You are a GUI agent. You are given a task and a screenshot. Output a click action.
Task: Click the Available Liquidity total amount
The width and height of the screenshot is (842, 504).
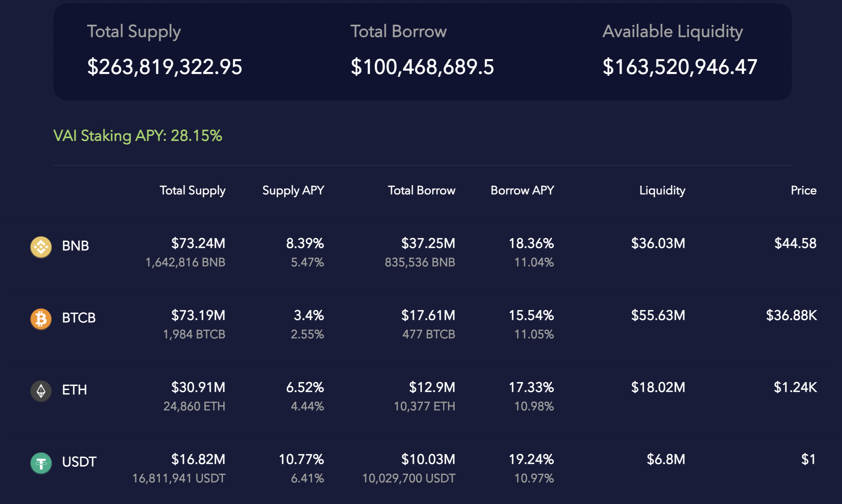click(679, 67)
